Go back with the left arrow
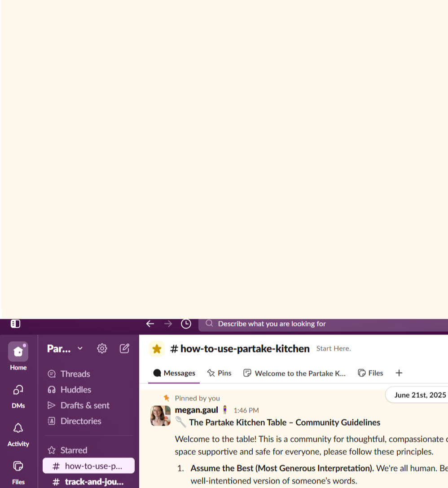Viewport: 448px width, 488px height. coord(150,324)
